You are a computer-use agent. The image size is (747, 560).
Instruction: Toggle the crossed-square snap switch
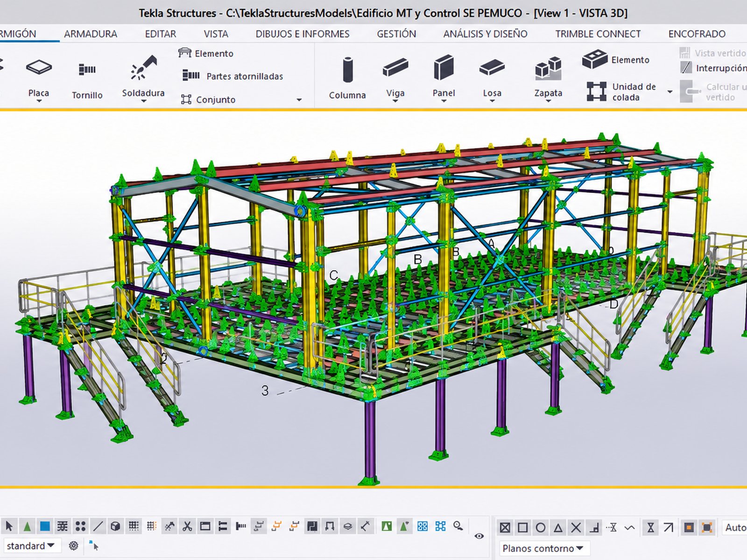pos(505,528)
